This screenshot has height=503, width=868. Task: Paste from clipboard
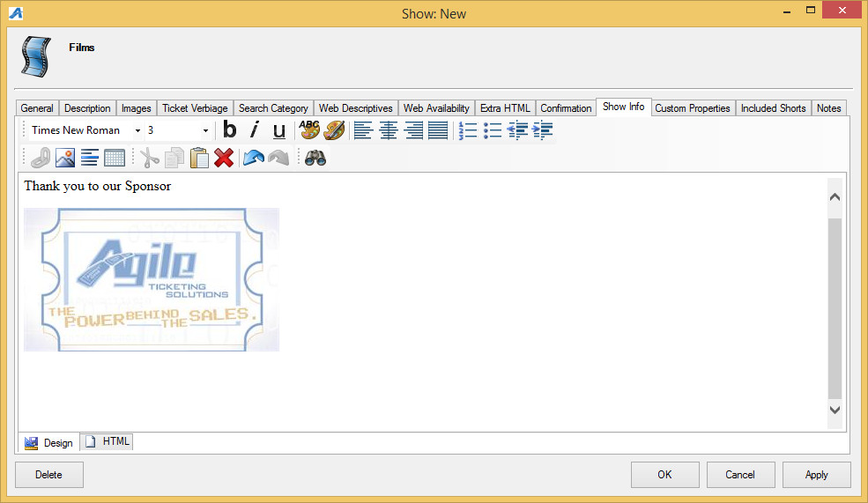point(199,159)
